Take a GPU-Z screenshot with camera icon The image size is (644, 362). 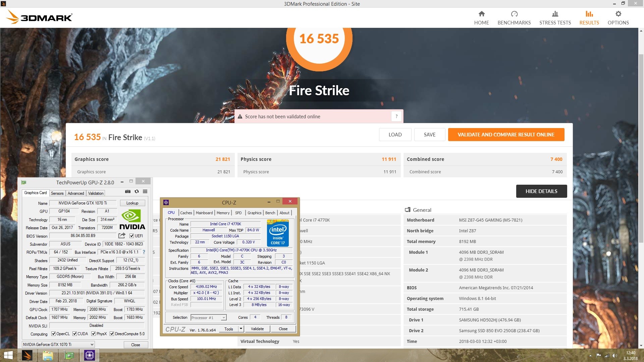coord(128,191)
